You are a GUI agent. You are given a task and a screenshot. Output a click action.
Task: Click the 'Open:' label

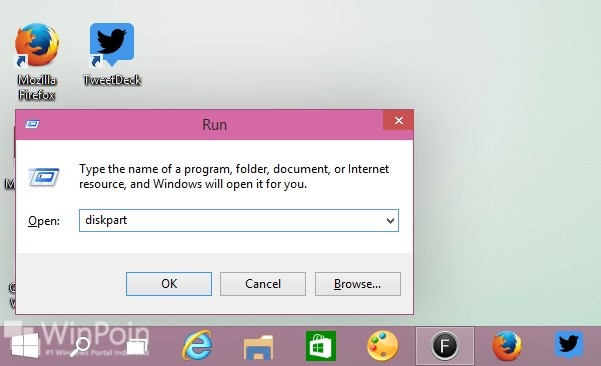(44, 221)
